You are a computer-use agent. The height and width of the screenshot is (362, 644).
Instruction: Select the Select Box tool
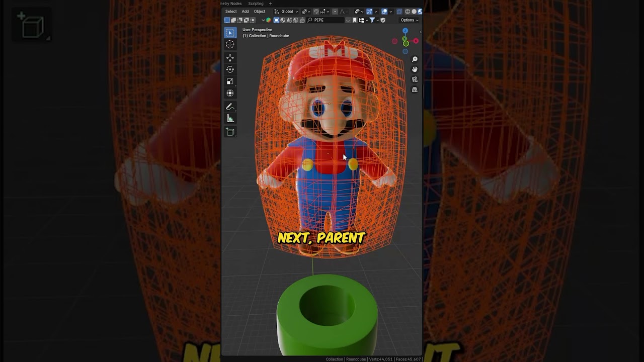coord(230,33)
